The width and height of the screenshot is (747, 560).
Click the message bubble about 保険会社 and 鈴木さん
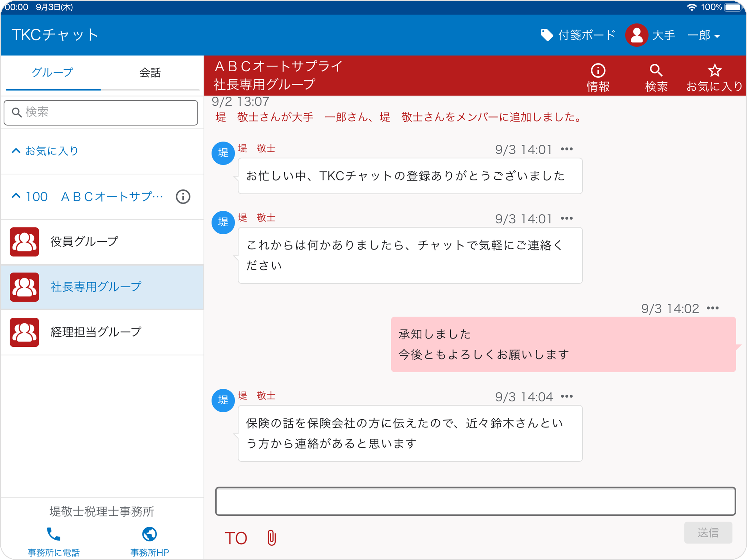pyautogui.click(x=410, y=433)
